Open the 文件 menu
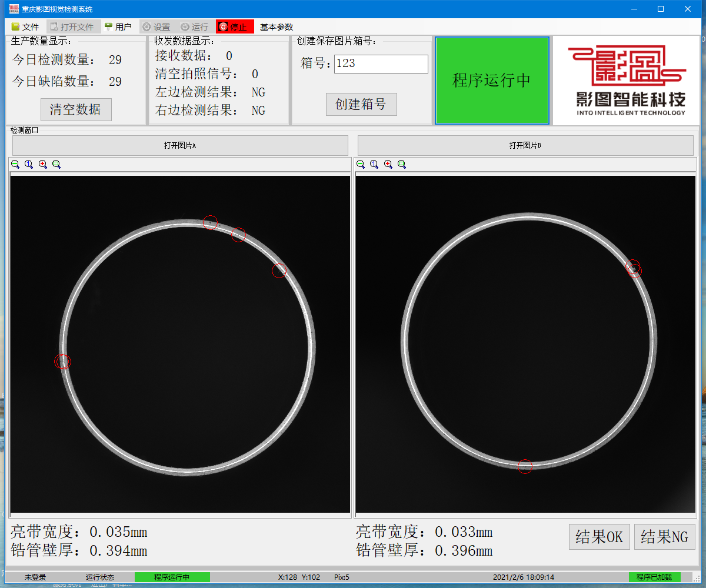Viewport: 706px width, 588px height. click(25, 27)
